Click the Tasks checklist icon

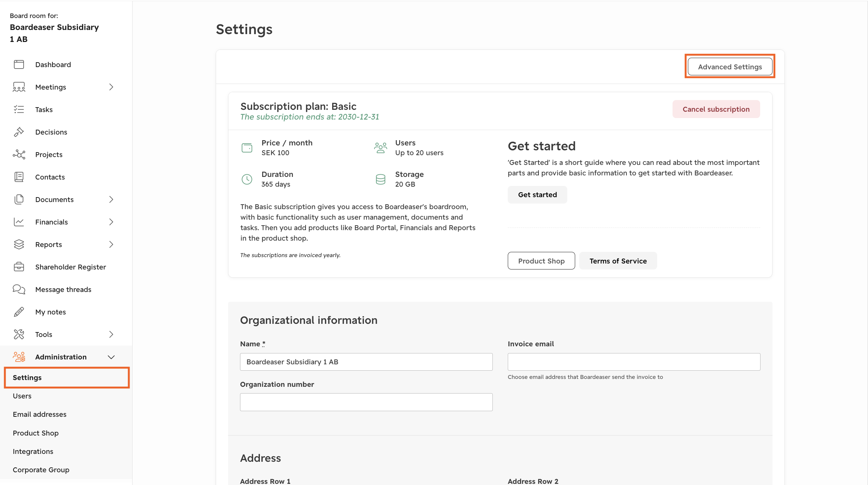point(19,109)
